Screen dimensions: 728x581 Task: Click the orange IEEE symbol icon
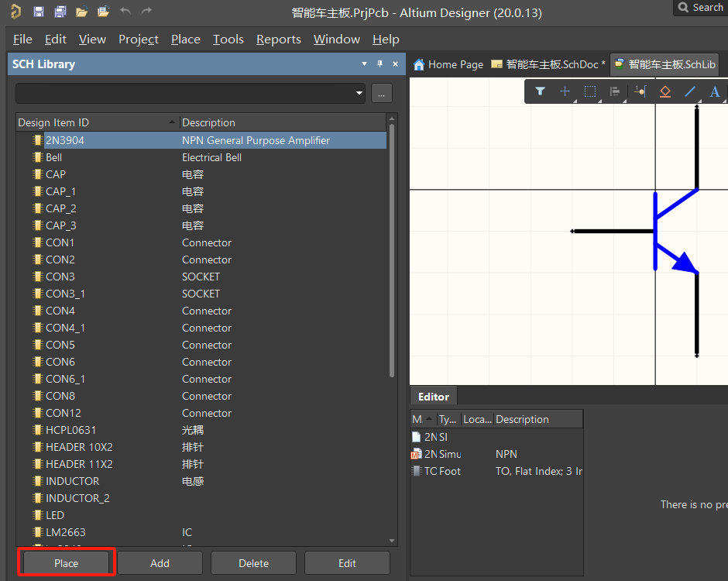click(x=664, y=91)
